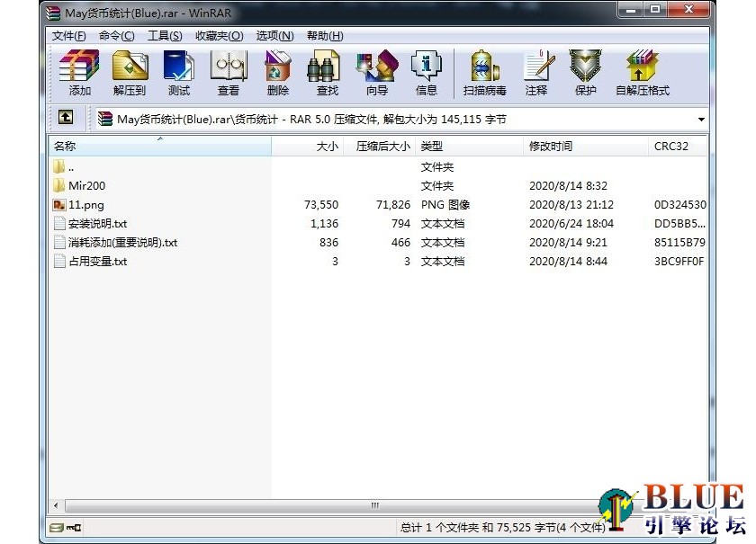The image size is (756, 544).
Task: Show archive 信息 (Info) icon
Action: (426, 73)
